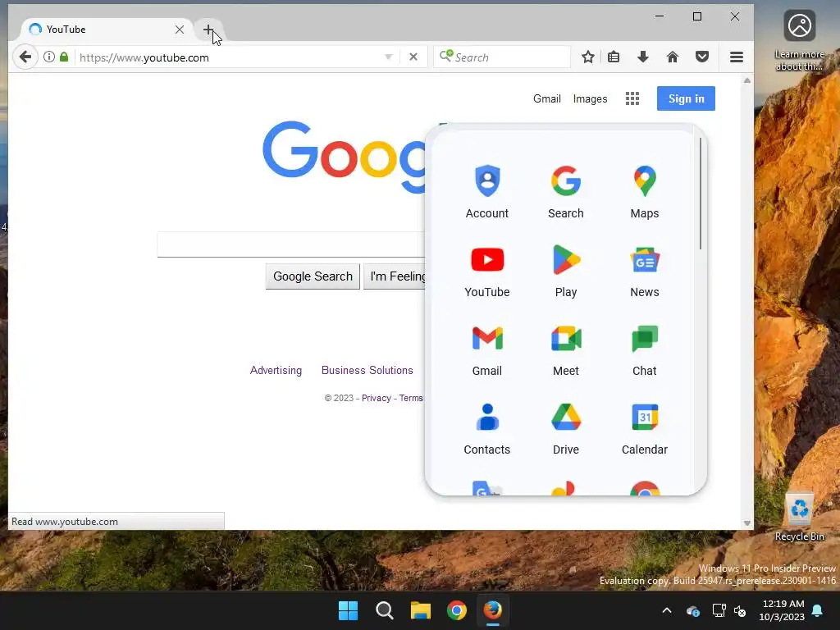Go back with Firefox back arrow
Viewport: 840px width, 630px height.
[x=25, y=57]
